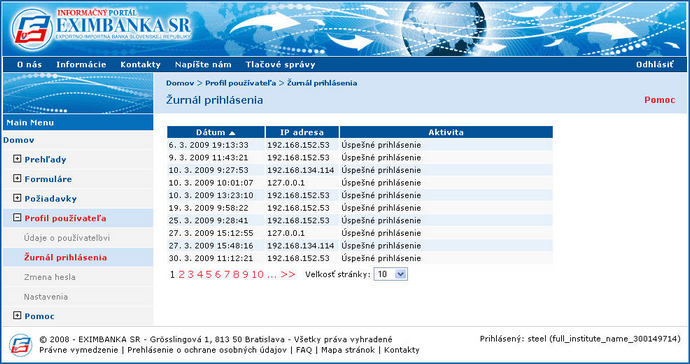
Task: Open the Veľkosť stránky dropdown
Action: point(390,274)
